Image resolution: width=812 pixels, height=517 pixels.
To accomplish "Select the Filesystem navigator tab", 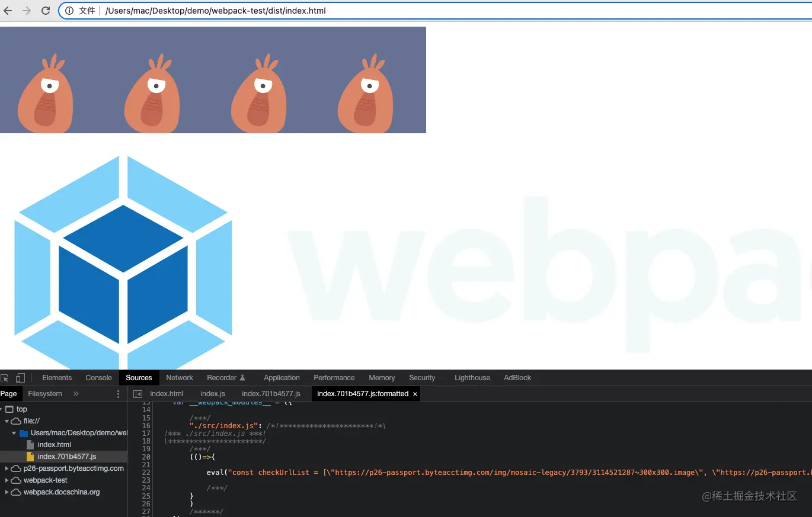I will pyautogui.click(x=45, y=394).
